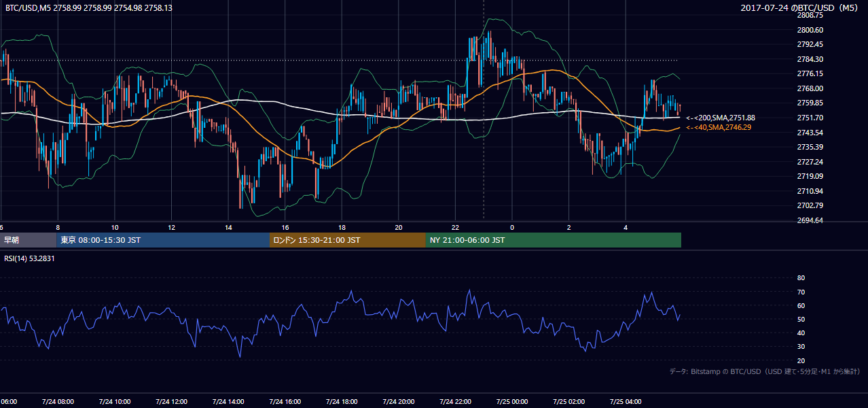Click price axis label 2694.64
Screen dimensions: 868x408
810,220
